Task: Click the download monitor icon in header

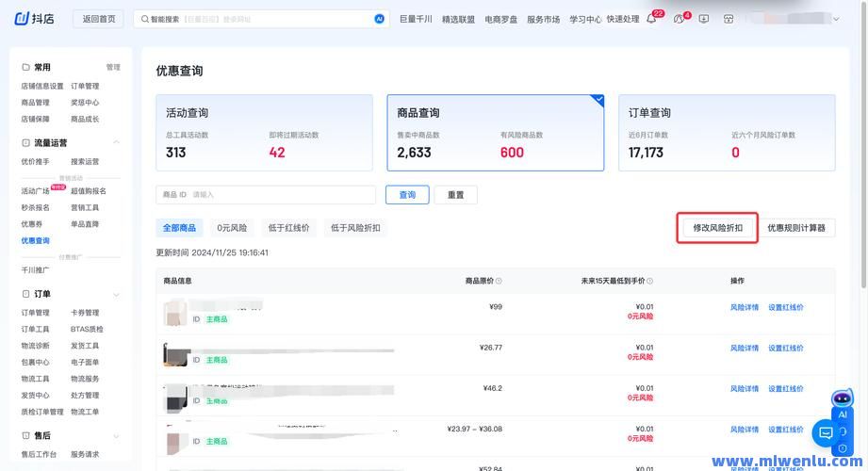Action: 704,19
